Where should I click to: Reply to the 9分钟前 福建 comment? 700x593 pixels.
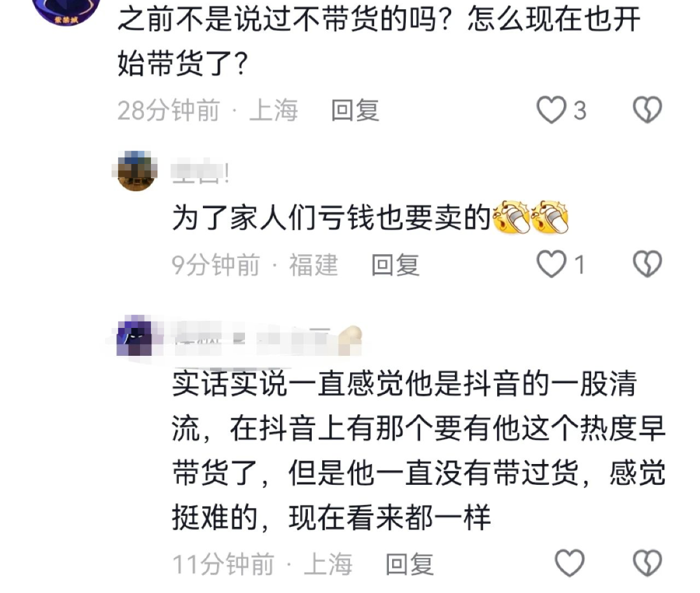pyautogui.click(x=395, y=265)
